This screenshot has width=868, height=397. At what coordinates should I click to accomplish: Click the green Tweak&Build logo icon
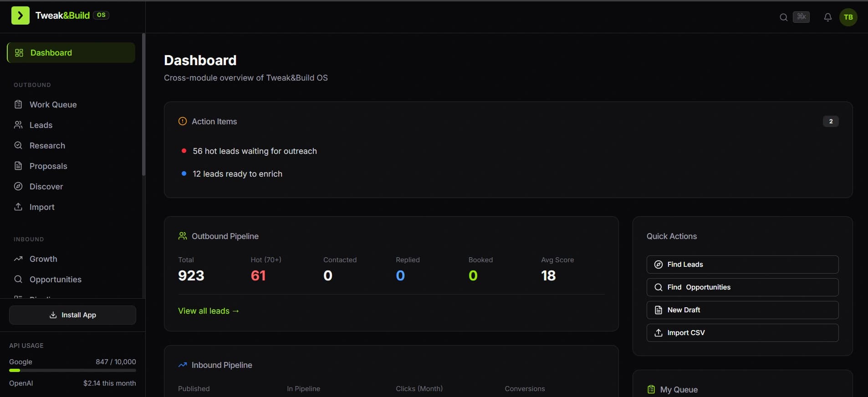20,15
